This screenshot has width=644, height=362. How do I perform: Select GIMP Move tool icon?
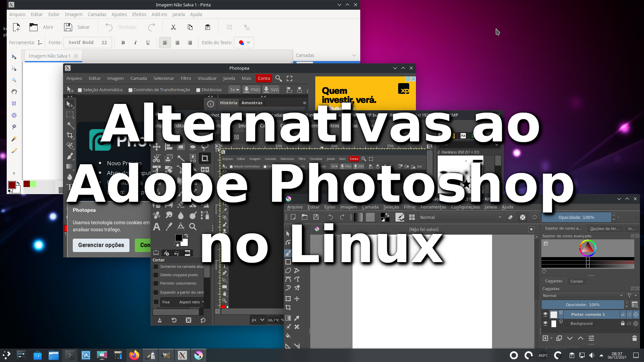157,147
